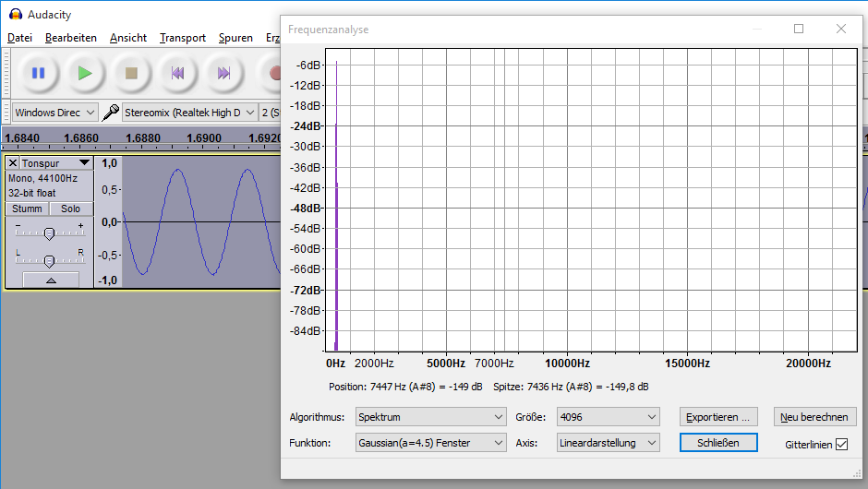Click the red Record button
Viewport: 868px width, 489px height.
(271, 73)
